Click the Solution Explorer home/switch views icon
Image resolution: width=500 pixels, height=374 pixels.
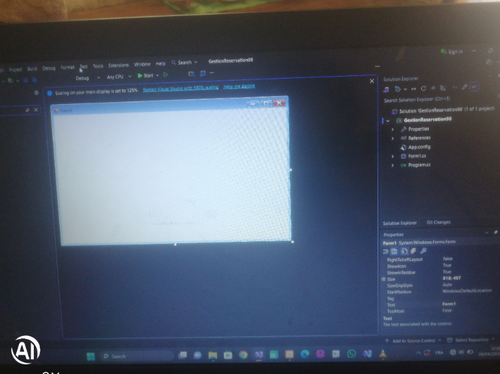point(386,89)
